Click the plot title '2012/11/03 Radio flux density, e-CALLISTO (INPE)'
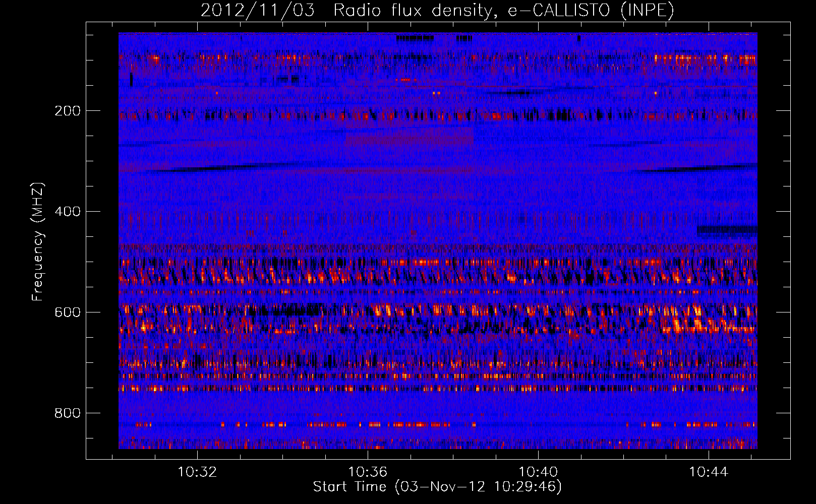This screenshot has height=504, width=816. [x=437, y=11]
